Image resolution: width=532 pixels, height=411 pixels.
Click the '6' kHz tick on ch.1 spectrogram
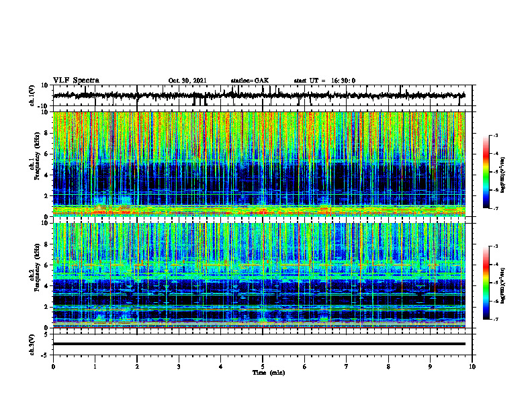(46, 154)
